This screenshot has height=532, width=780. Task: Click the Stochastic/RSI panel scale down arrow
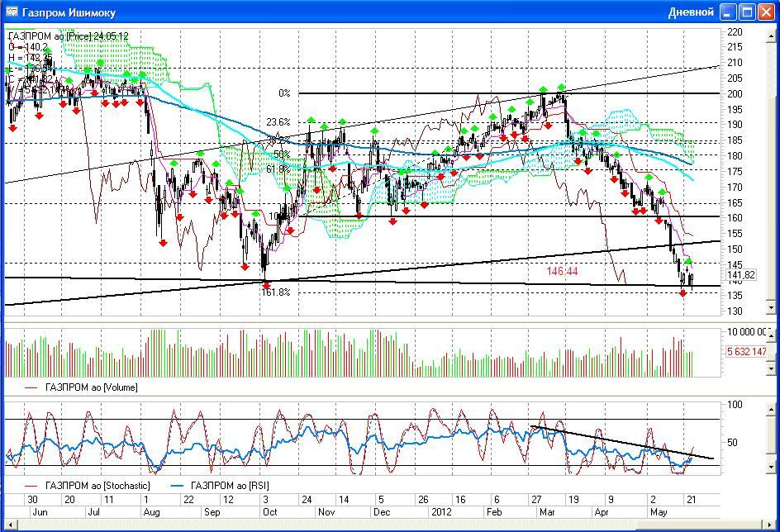click(x=771, y=467)
